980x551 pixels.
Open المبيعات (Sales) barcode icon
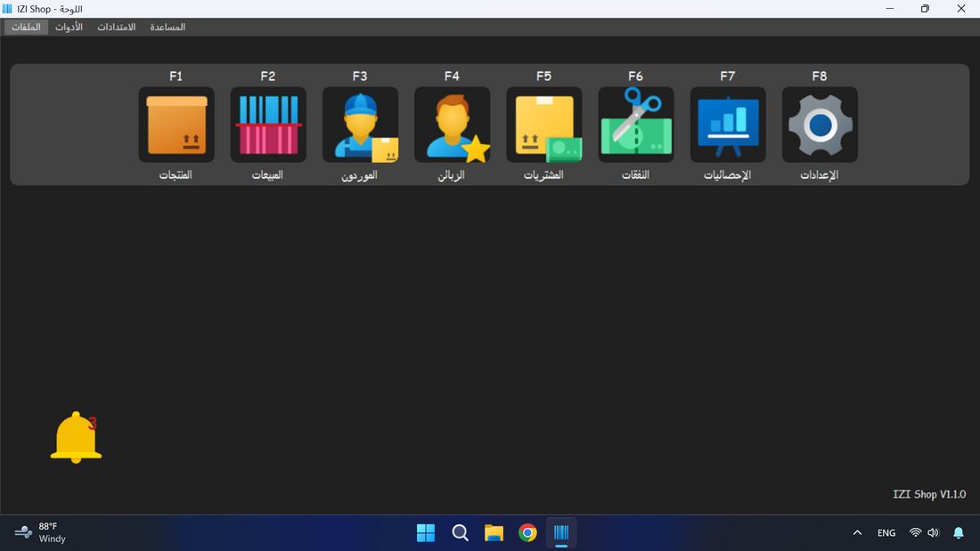(267, 124)
